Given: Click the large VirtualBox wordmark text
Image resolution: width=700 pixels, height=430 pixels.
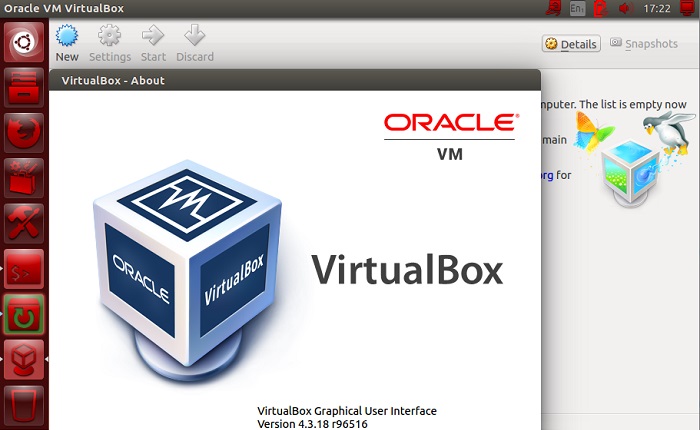Looking at the screenshot, I should pos(407,270).
